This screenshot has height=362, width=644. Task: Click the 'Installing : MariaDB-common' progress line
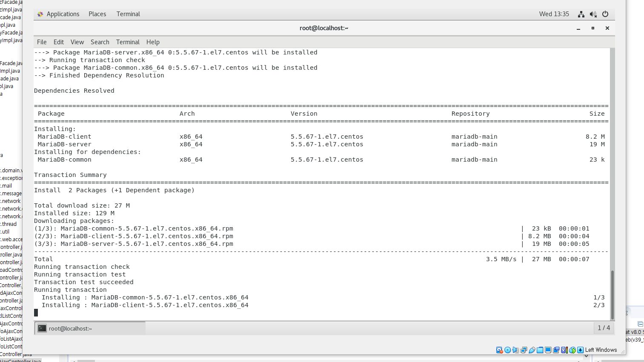coord(323,297)
